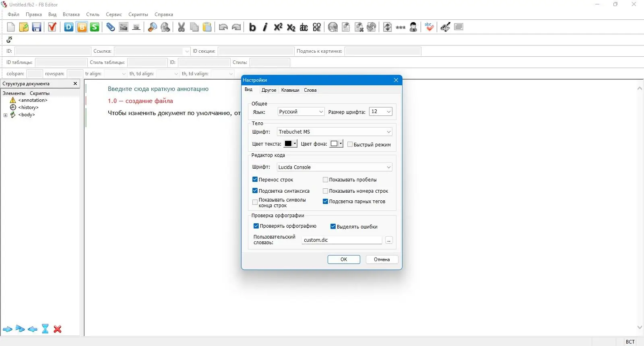Open the Вставка menu

(x=71, y=14)
